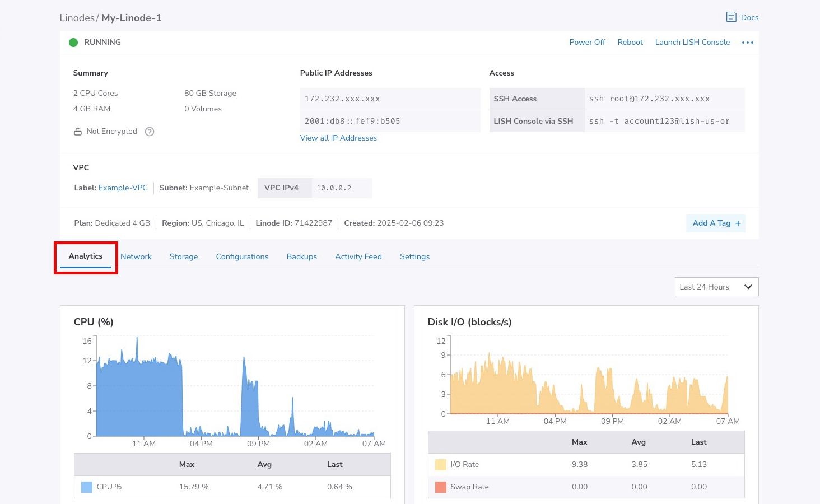Click the Docs document icon
This screenshot has width=820, height=504.
(x=731, y=17)
